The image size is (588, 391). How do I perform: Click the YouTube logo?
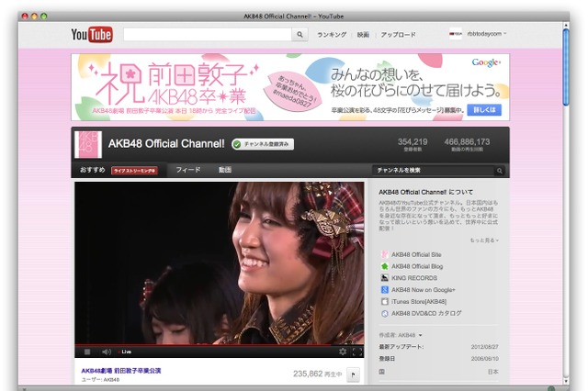point(92,35)
